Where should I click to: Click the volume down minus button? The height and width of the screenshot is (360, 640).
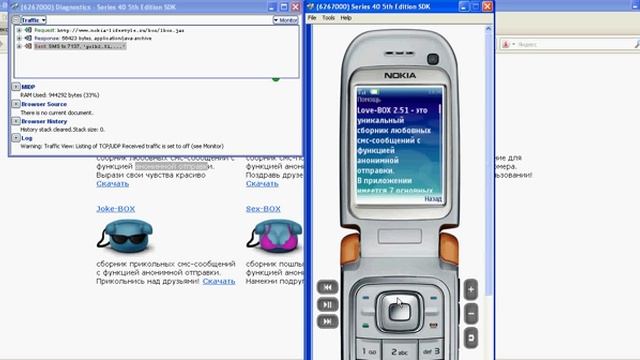tap(471, 313)
